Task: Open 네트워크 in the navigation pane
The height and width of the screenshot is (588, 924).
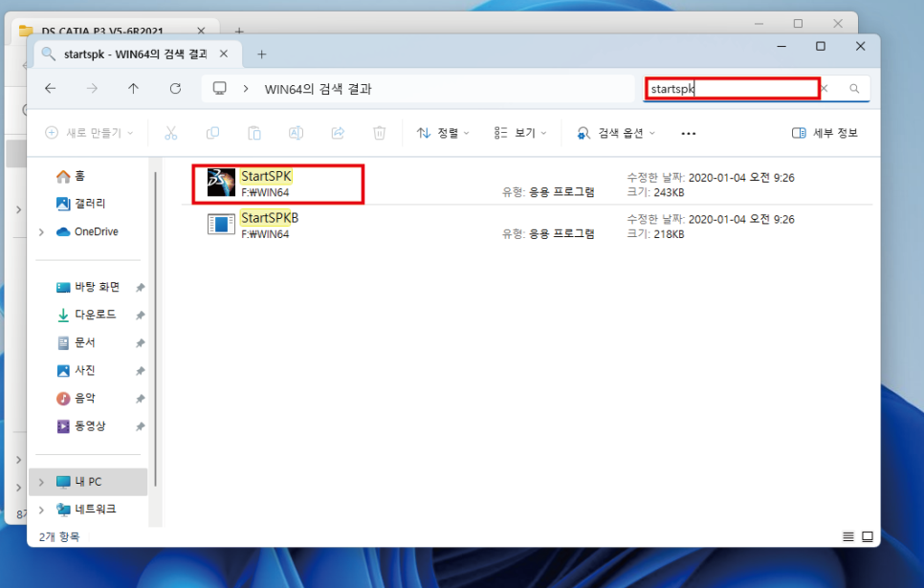Action: [87, 509]
